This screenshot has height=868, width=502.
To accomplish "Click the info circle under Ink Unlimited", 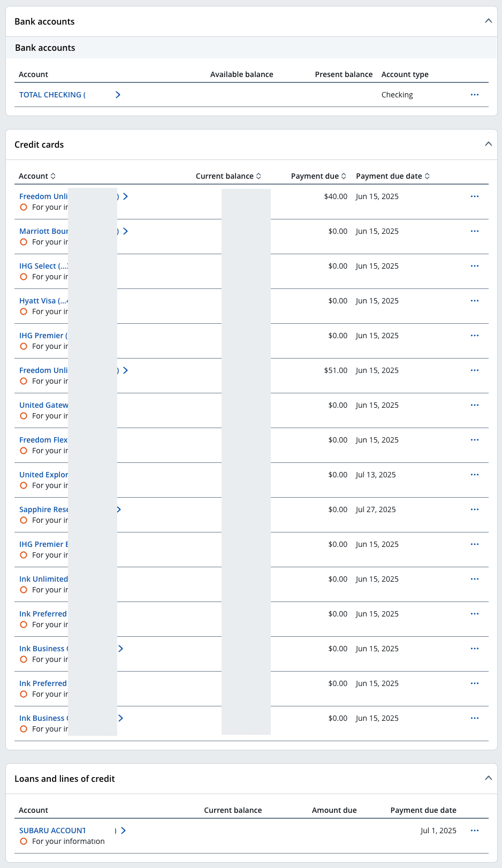I will [24, 590].
